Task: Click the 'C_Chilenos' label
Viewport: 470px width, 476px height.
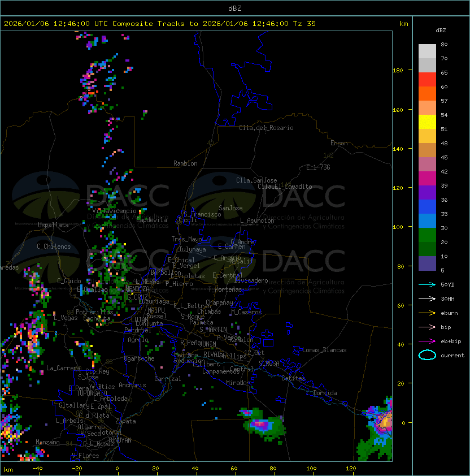Action: [x=54, y=246]
